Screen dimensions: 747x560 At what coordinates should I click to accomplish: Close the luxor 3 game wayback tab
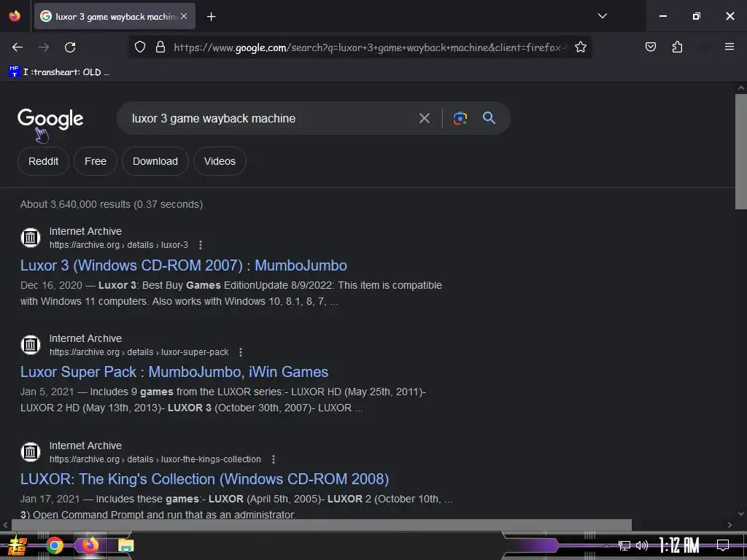[x=184, y=16]
